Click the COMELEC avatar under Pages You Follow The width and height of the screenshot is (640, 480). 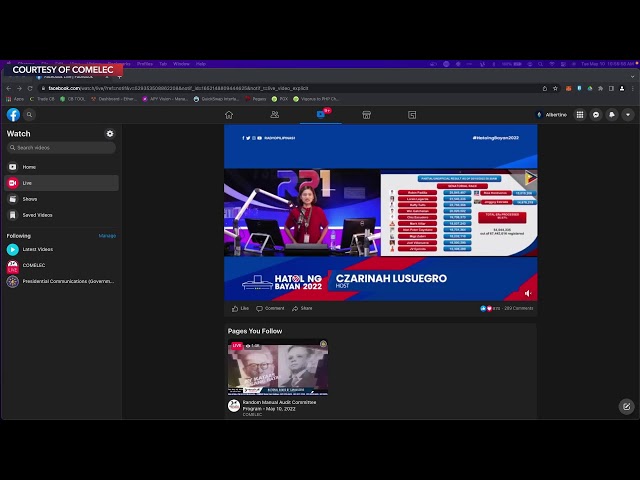coord(234,406)
